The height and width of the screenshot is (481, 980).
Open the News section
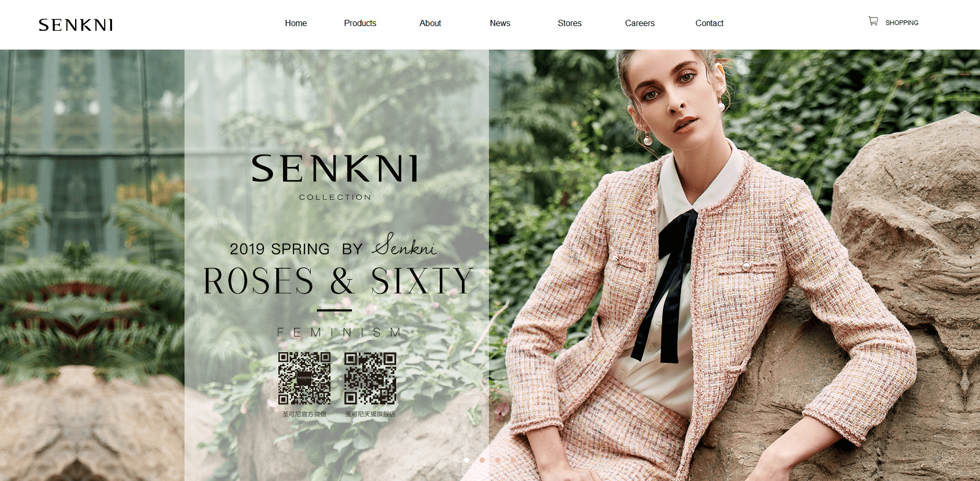tap(500, 23)
